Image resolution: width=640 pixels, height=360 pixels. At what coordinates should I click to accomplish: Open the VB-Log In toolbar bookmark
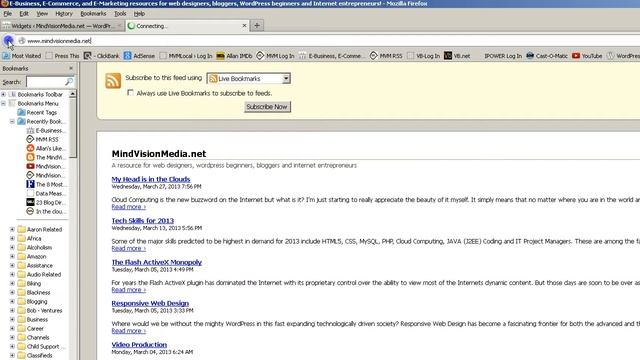click(x=423, y=56)
